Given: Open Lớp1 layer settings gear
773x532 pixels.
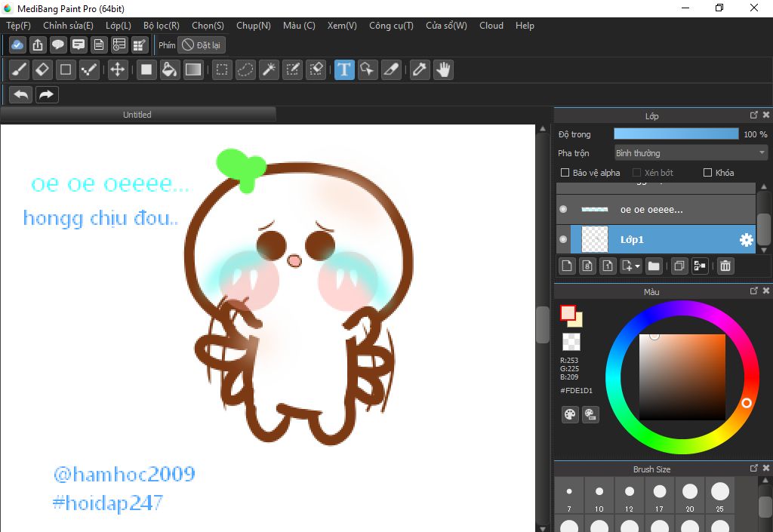Looking at the screenshot, I should click(746, 240).
